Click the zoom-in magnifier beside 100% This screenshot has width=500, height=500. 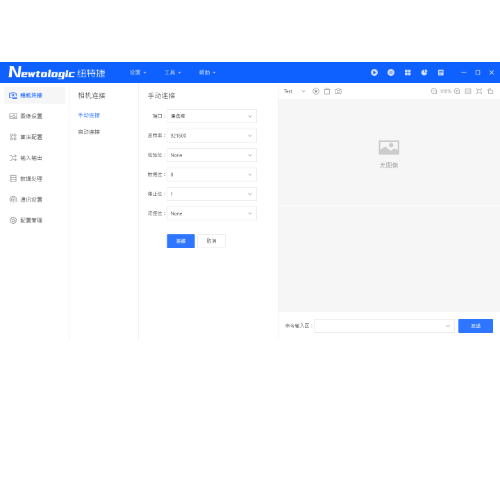(457, 91)
